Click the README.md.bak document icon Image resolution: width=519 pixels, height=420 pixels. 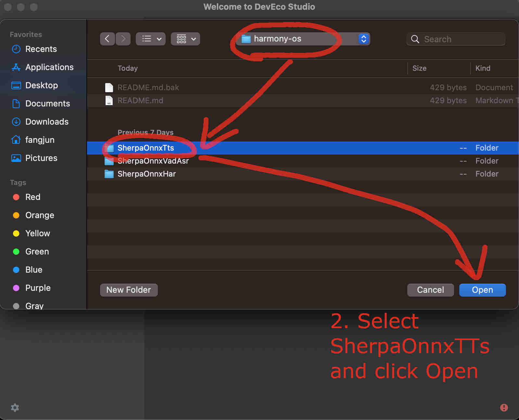point(109,88)
